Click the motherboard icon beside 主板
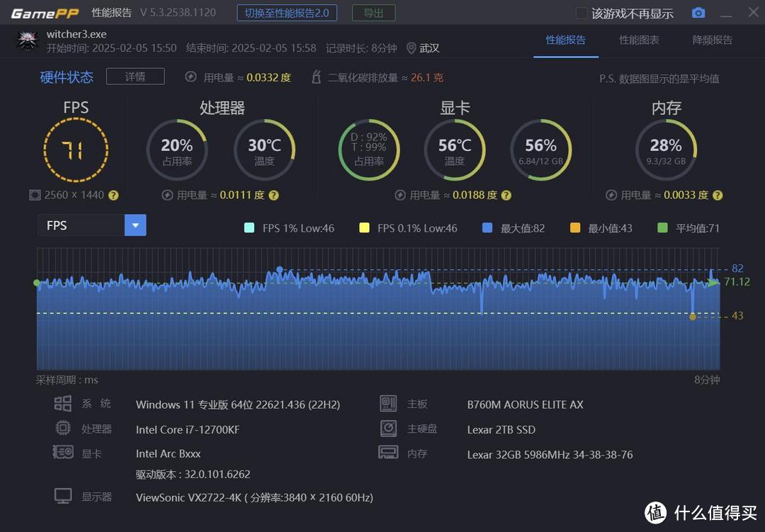The width and height of the screenshot is (765, 532). 388,404
